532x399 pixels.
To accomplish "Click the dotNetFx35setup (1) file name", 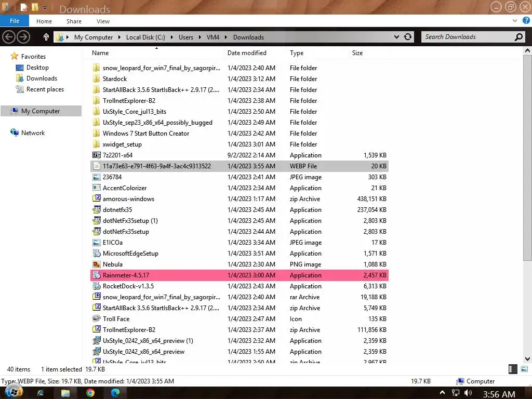I will pyautogui.click(x=130, y=220).
